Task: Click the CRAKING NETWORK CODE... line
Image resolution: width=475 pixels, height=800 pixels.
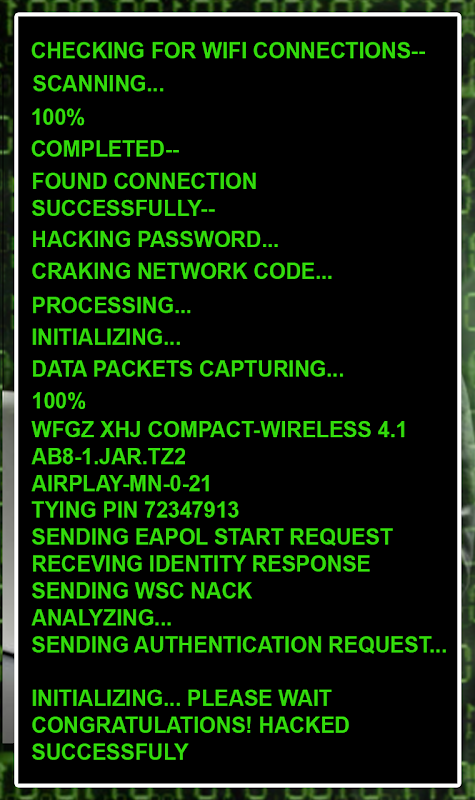Action: coord(182,271)
